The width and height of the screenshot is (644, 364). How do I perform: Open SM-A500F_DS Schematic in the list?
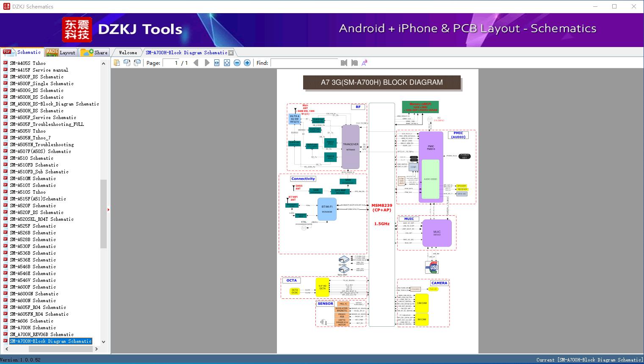click(x=36, y=77)
